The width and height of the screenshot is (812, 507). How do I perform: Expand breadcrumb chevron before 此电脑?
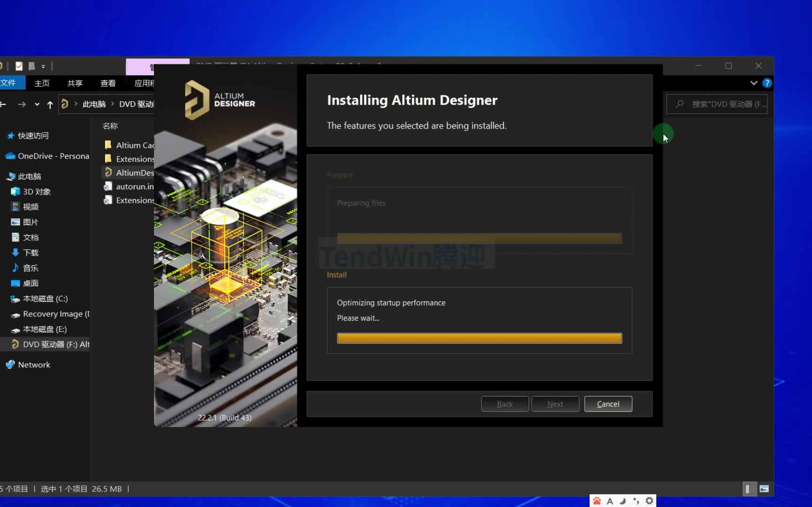click(76, 104)
